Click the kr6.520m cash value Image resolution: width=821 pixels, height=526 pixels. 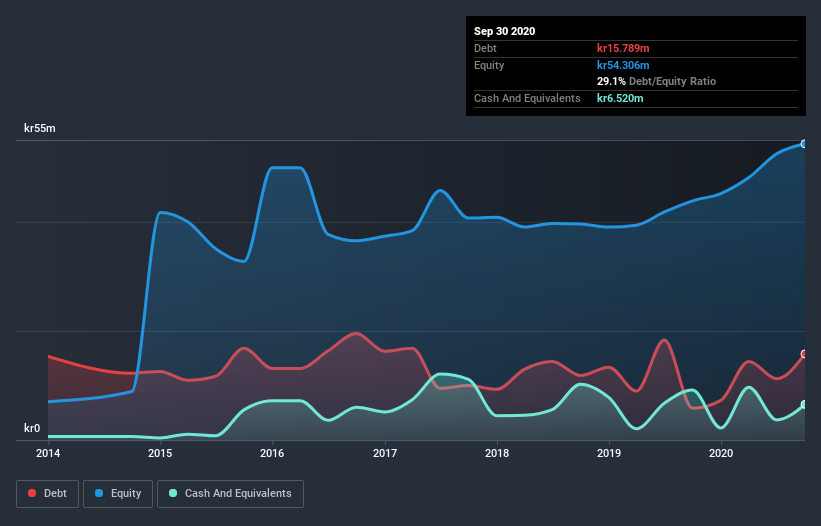(620, 98)
